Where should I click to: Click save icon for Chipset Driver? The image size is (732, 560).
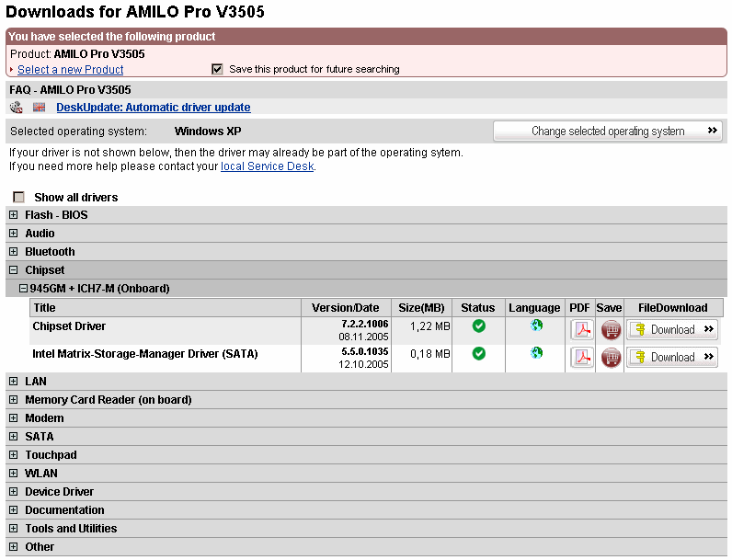pos(610,329)
